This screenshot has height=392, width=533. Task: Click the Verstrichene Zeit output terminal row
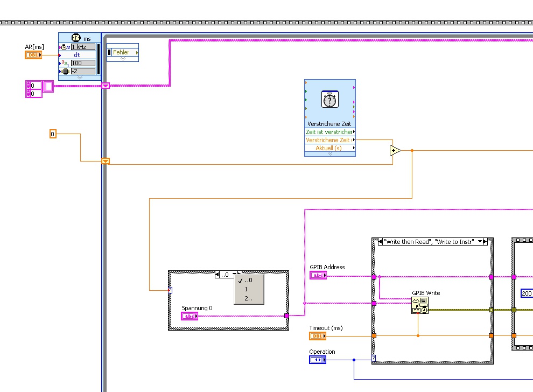329,140
